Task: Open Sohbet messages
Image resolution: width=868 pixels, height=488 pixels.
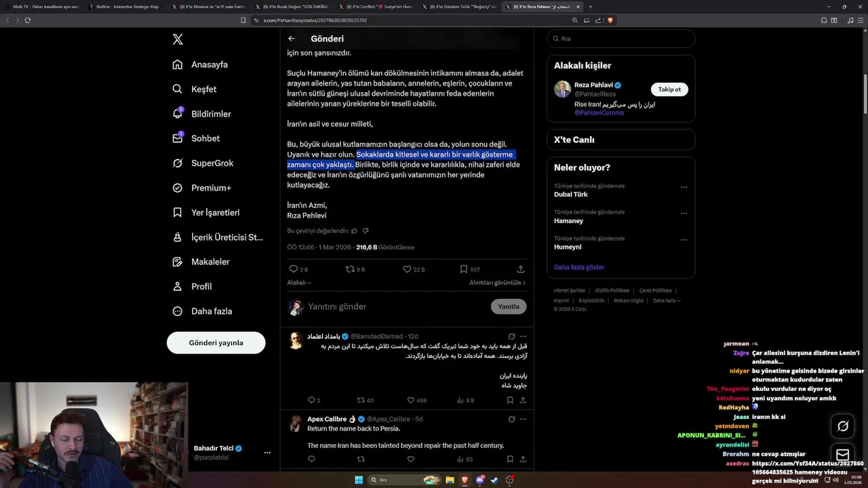Action: 196,138
